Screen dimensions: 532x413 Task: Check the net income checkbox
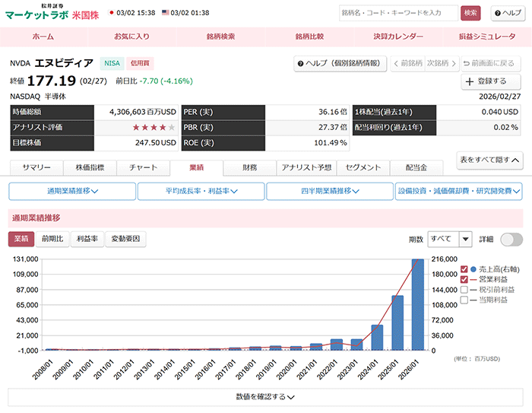tap(464, 300)
